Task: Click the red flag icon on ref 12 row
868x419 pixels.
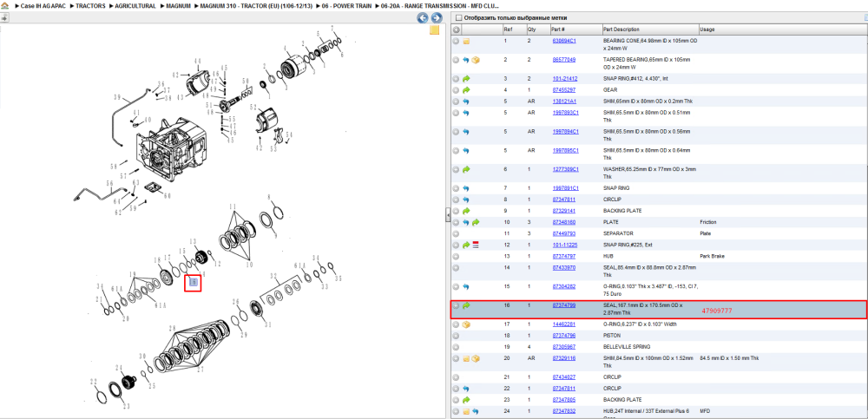Action: coord(476,245)
